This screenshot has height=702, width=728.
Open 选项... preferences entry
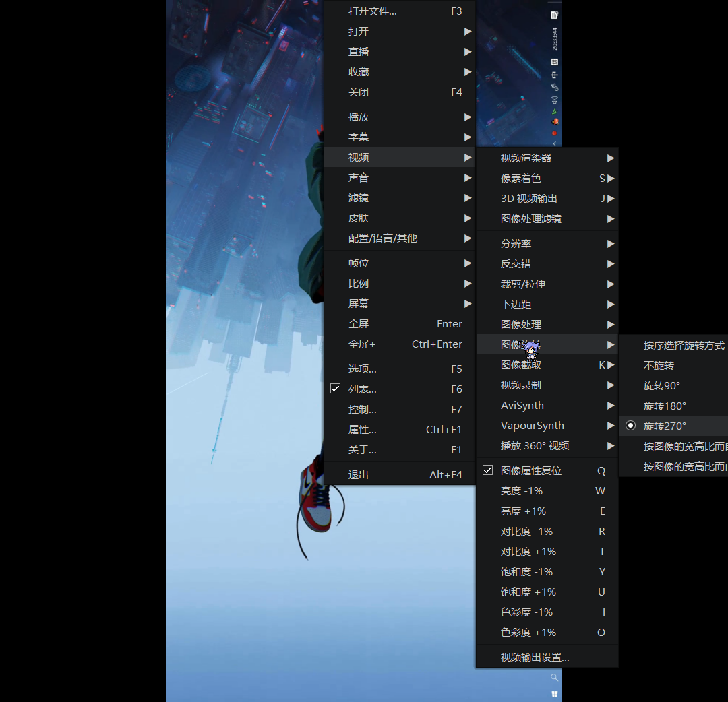pos(399,369)
